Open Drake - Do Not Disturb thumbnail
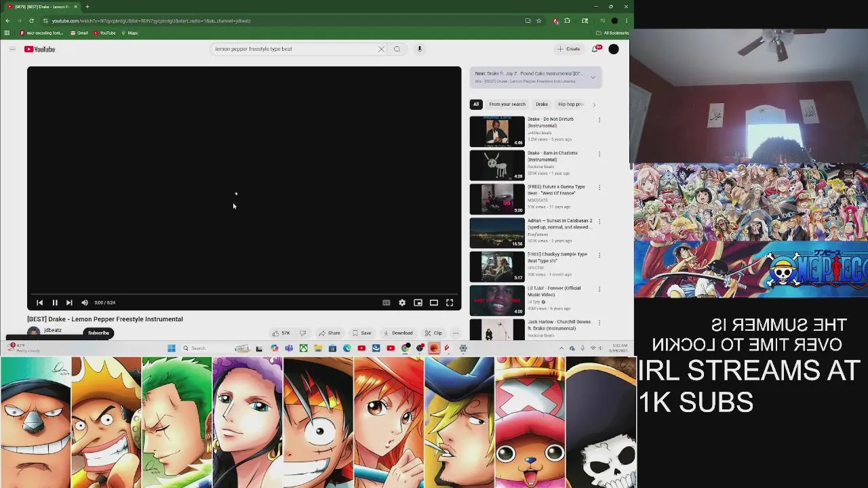Screen dimensions: 868x488 pos(497,131)
